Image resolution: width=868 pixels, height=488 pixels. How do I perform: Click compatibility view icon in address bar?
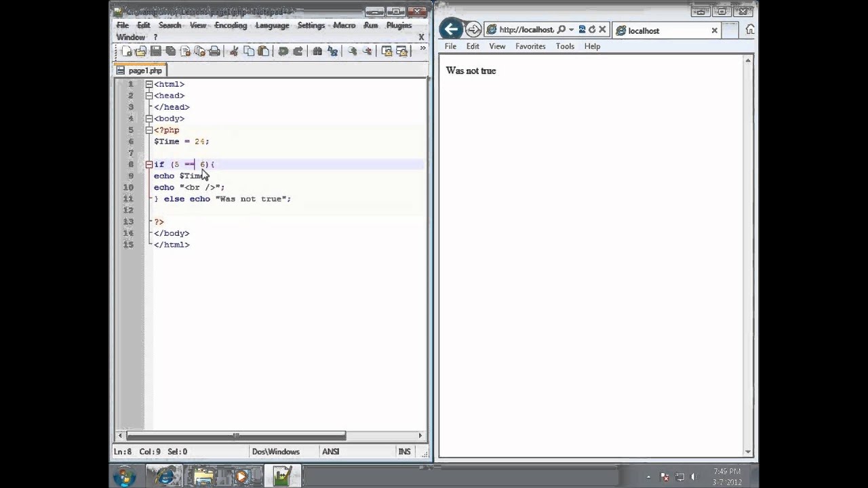pos(582,30)
